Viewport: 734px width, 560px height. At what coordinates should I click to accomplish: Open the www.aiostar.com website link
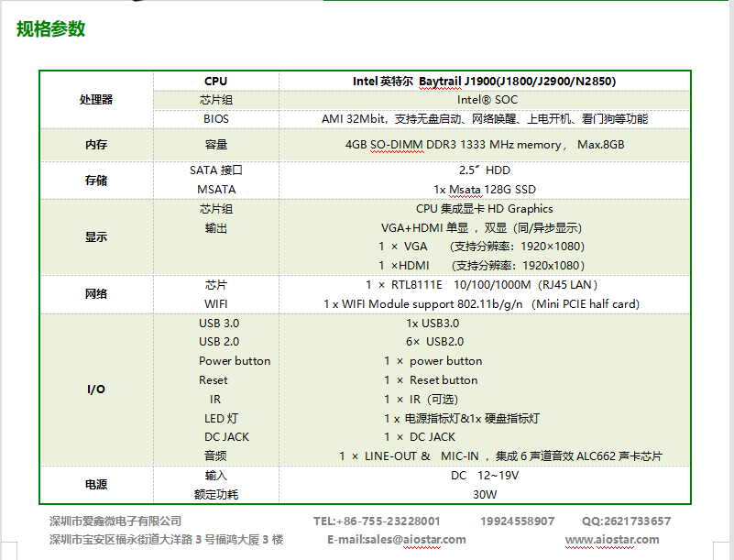click(612, 540)
